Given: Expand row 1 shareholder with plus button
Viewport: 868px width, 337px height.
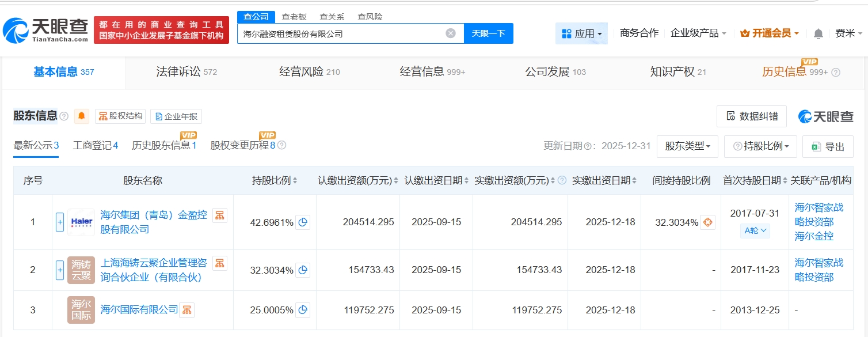Looking at the screenshot, I should [x=60, y=222].
